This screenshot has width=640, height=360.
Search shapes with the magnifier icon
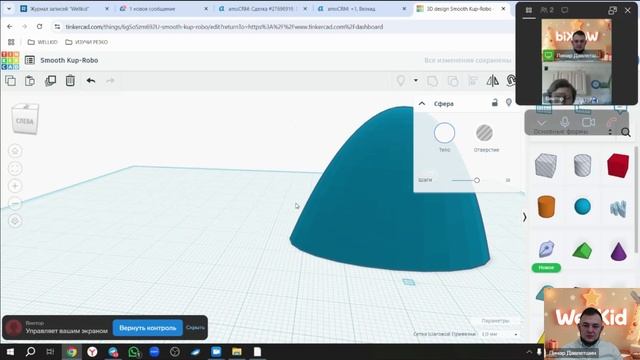click(626, 132)
